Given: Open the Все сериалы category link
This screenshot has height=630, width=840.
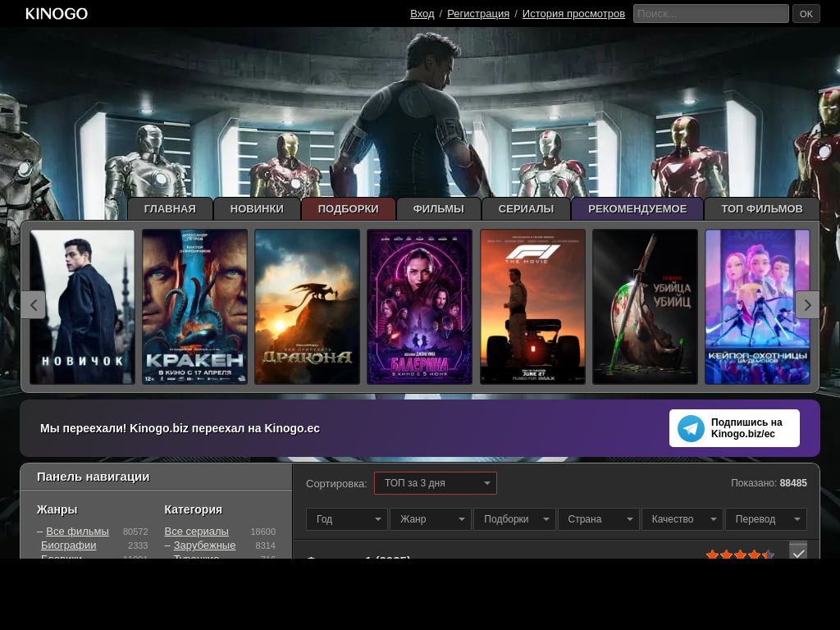Looking at the screenshot, I should [197, 532].
